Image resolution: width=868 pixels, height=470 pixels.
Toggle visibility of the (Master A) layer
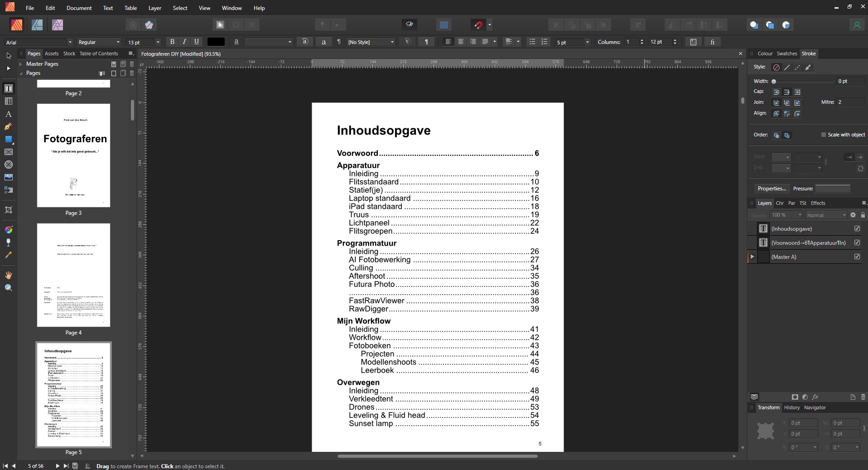[857, 257]
